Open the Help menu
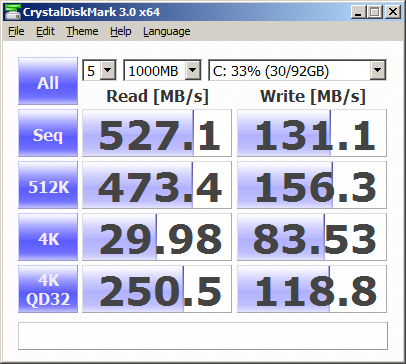Image resolution: width=406 pixels, height=364 pixels. [x=121, y=31]
